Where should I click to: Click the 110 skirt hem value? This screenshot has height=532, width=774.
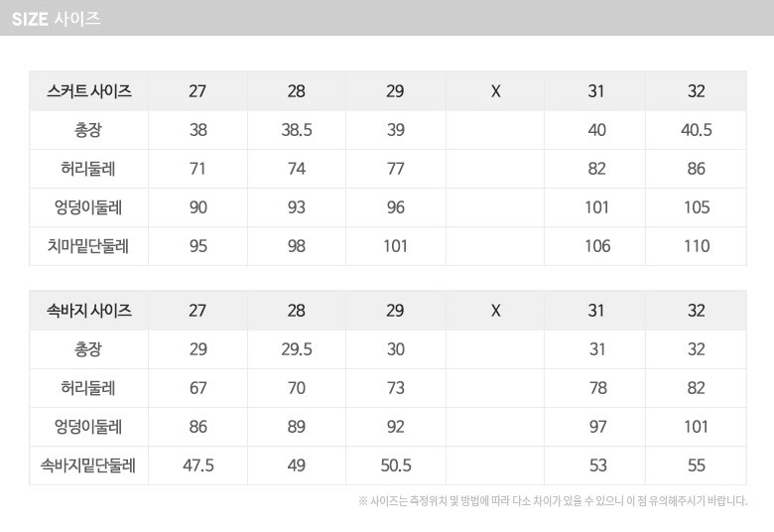pos(697,246)
